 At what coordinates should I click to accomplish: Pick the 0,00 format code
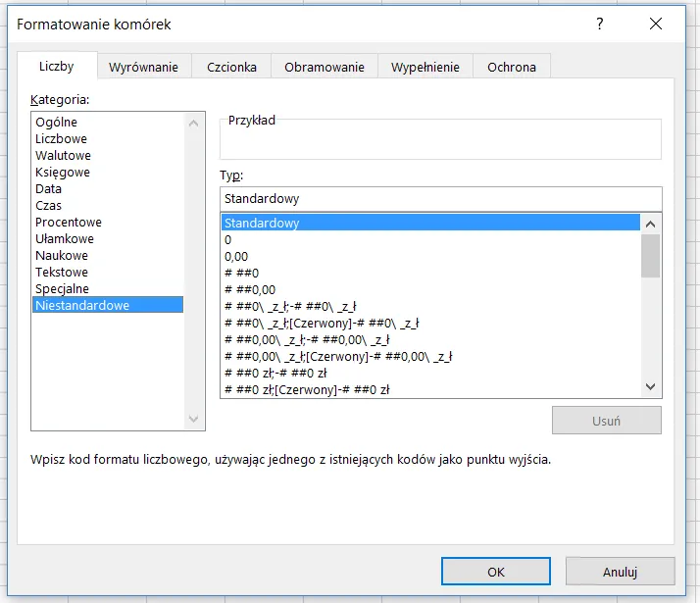(x=235, y=256)
